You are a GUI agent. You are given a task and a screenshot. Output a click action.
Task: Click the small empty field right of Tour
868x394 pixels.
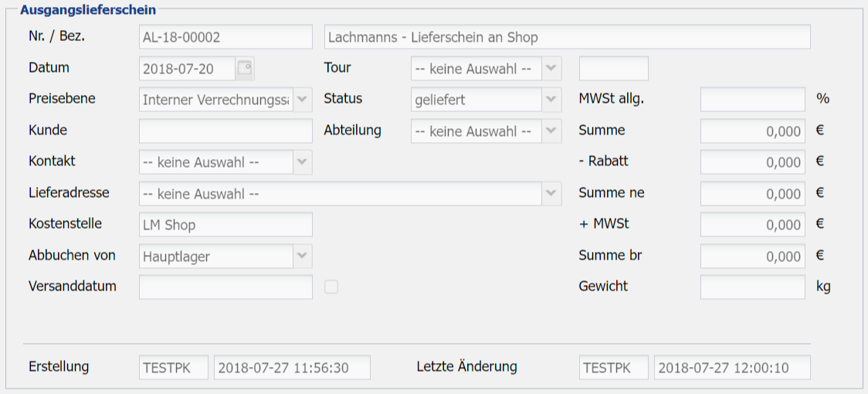coord(613,69)
